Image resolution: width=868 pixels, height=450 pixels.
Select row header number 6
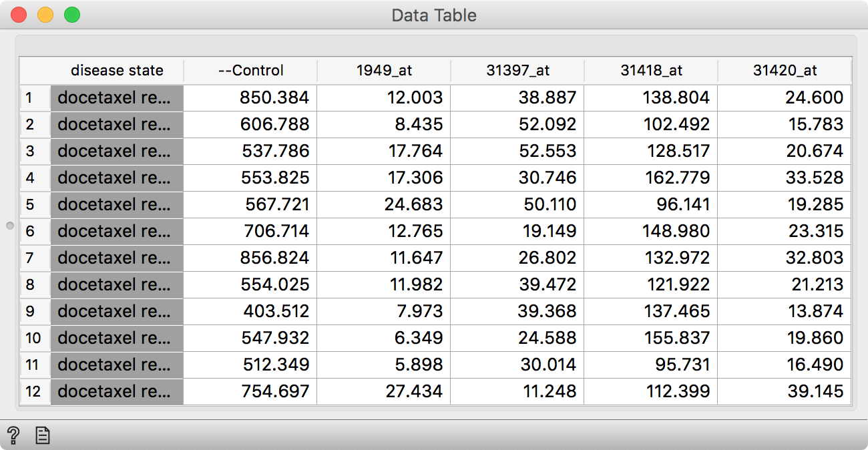click(x=35, y=231)
